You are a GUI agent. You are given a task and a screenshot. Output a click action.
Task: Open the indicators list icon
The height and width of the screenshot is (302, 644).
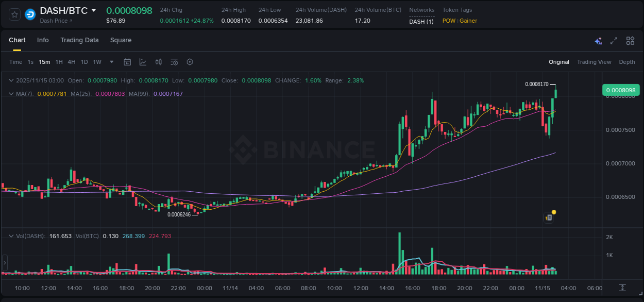click(174, 62)
